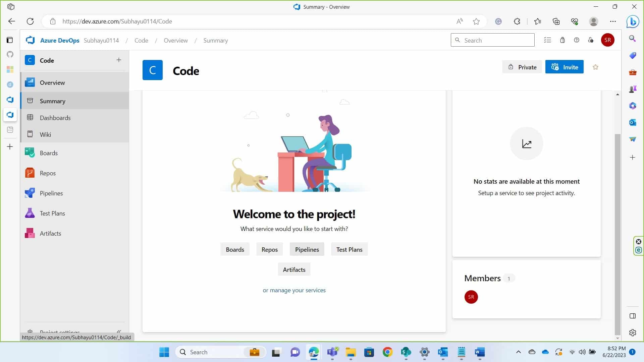Collapse the left navigation with double chevron
The image size is (644, 362).
click(x=119, y=331)
